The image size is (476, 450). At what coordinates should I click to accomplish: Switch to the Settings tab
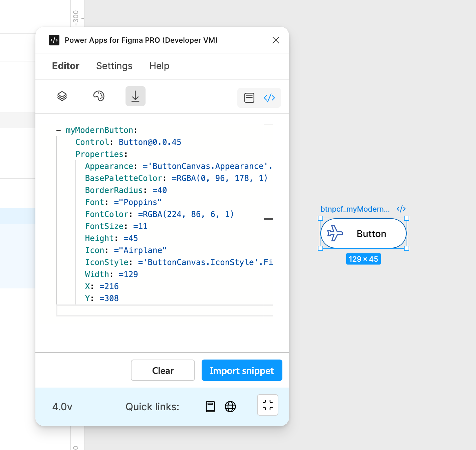114,66
